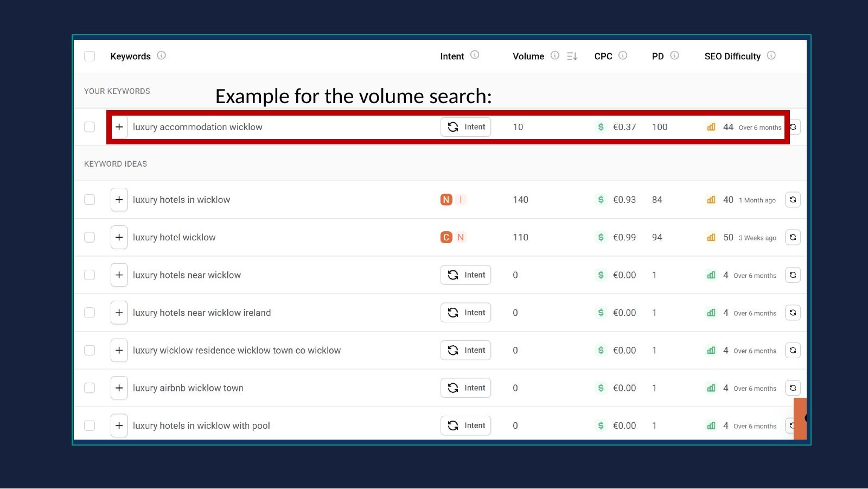Add luxury hotels near wicklow ireland with plus

[x=119, y=313]
